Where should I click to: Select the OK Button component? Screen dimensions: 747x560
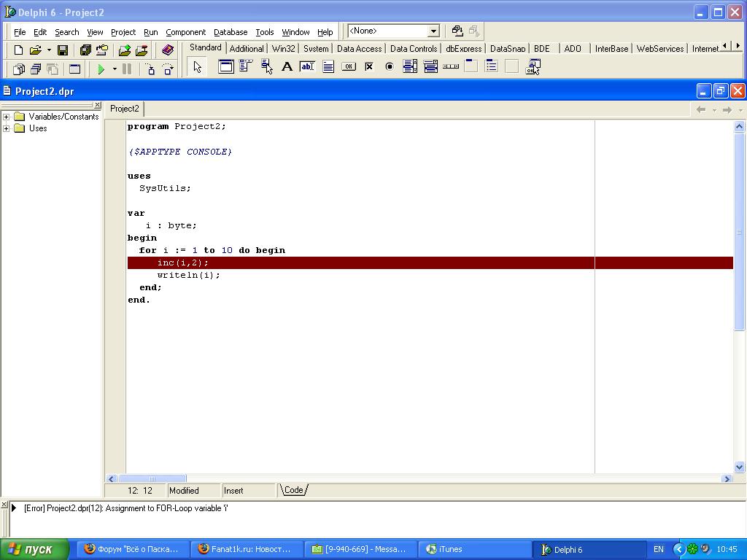tap(349, 67)
